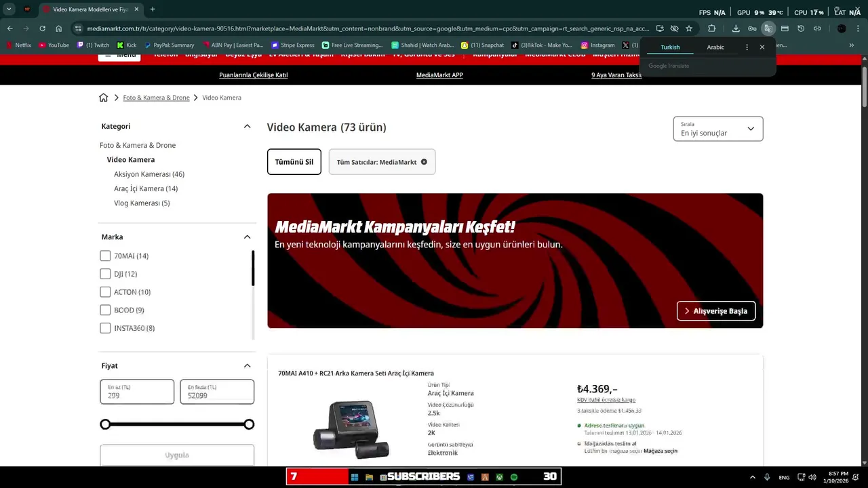868x488 pixels.
Task: Open File Explorer from the taskbar
Action: 369,477
